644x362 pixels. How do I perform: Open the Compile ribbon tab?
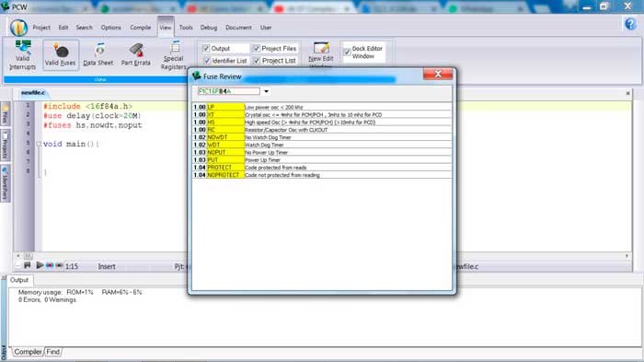tap(141, 28)
